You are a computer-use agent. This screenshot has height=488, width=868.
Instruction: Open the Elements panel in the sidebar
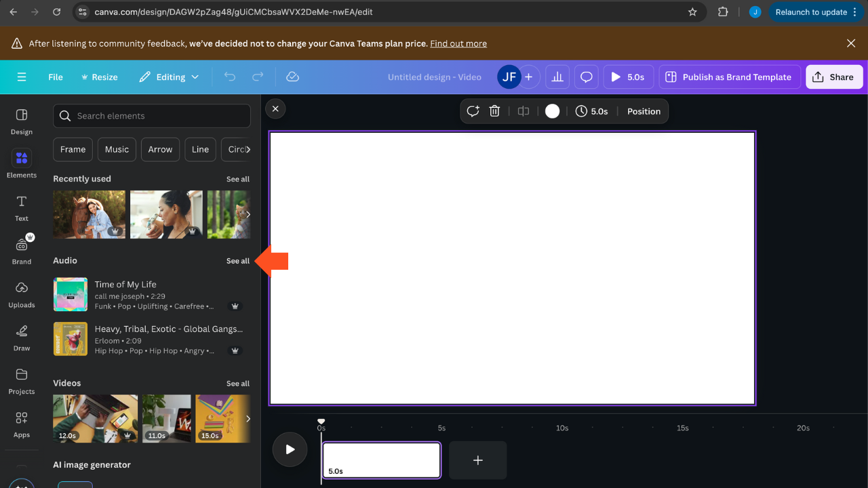(x=21, y=163)
